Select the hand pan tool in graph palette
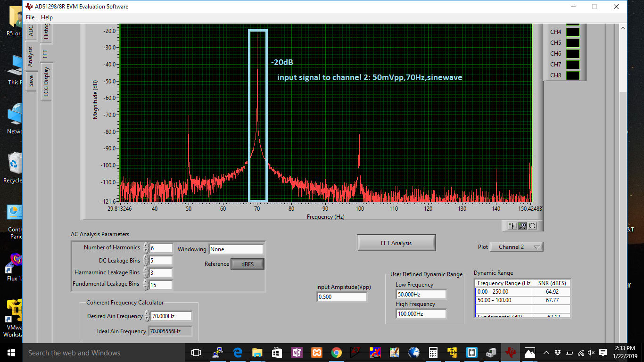644x362 pixels. [x=532, y=226]
